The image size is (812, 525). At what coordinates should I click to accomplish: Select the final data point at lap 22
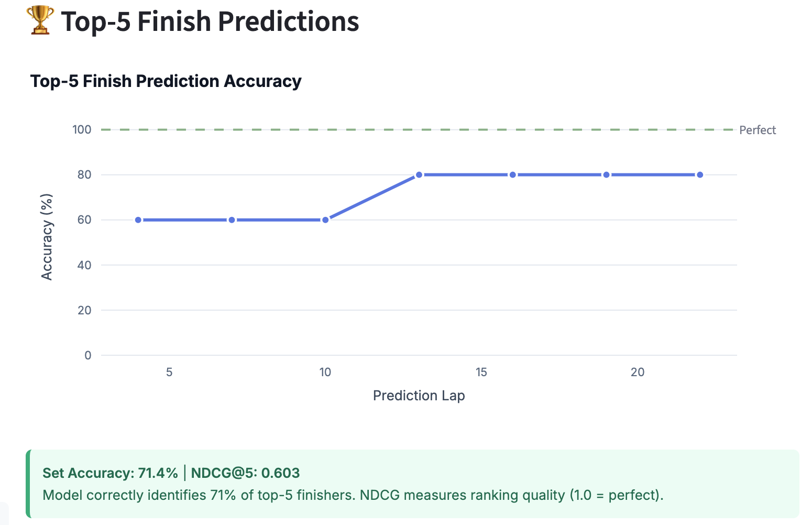pyautogui.click(x=700, y=174)
